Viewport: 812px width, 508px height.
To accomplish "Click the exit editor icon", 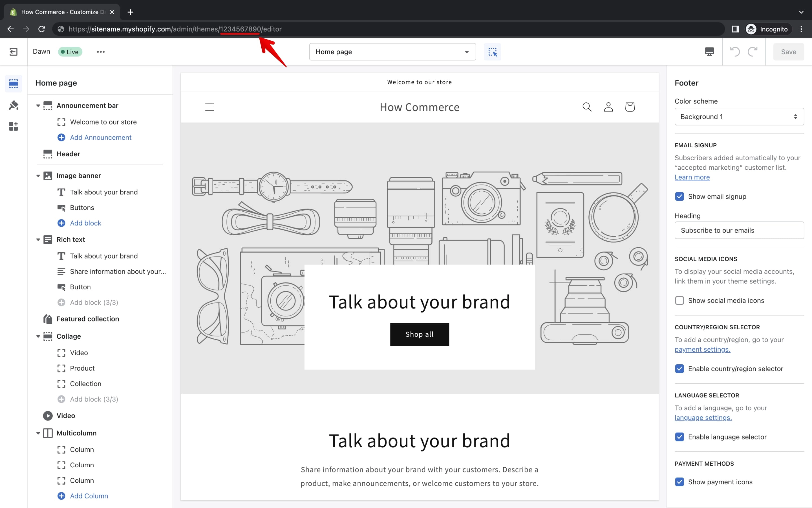I will [14, 52].
